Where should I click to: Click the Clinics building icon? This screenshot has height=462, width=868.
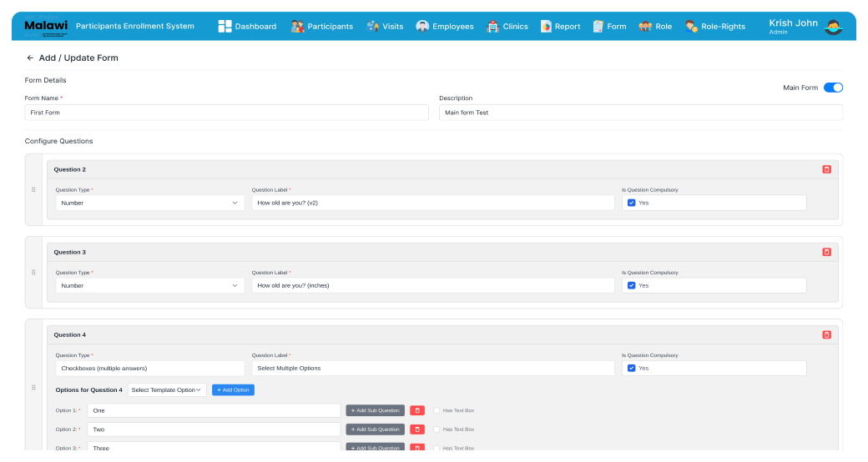pos(492,26)
